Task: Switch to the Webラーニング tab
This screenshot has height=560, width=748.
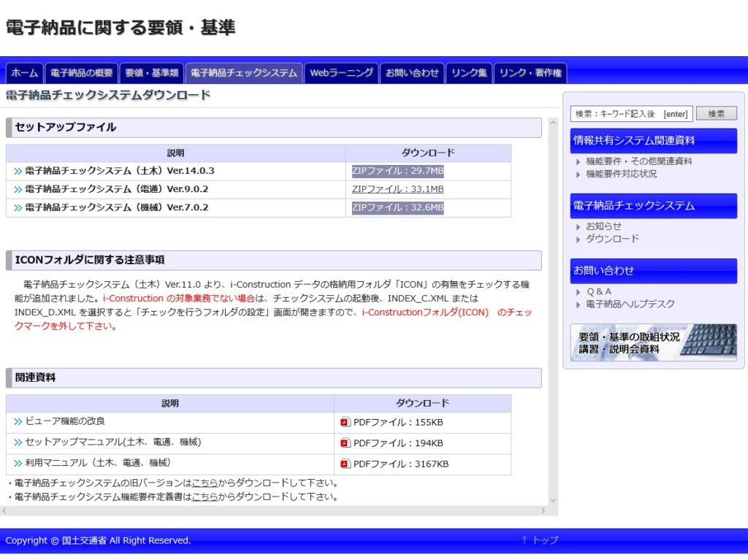Action: 341,73
